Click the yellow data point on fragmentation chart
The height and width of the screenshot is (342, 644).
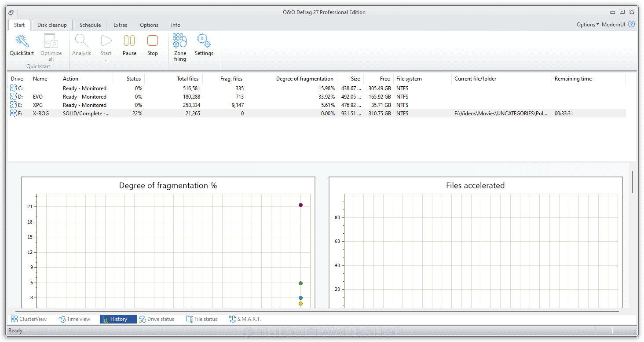[300, 304]
